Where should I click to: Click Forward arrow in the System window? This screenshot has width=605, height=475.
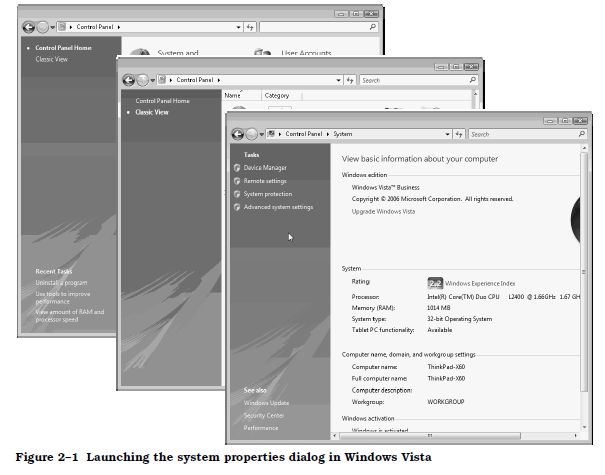tap(251, 134)
